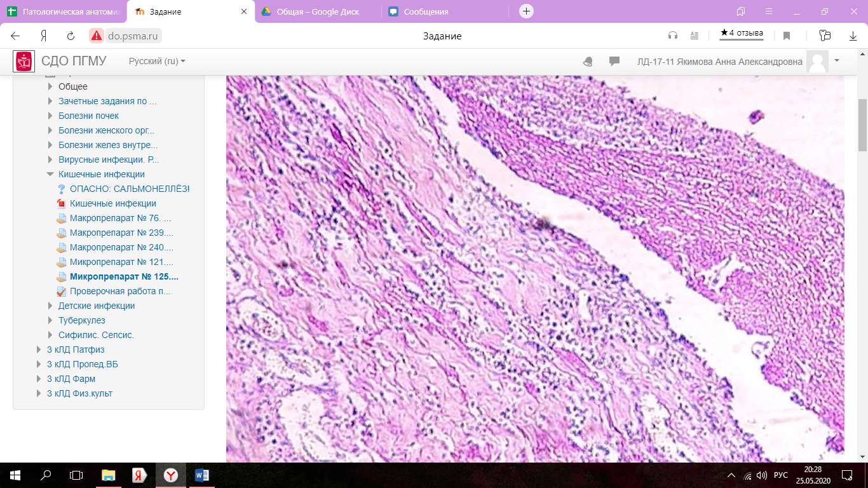This screenshot has width=868, height=488.
Task: Open Task View on taskbar
Action: pyautogui.click(x=76, y=475)
